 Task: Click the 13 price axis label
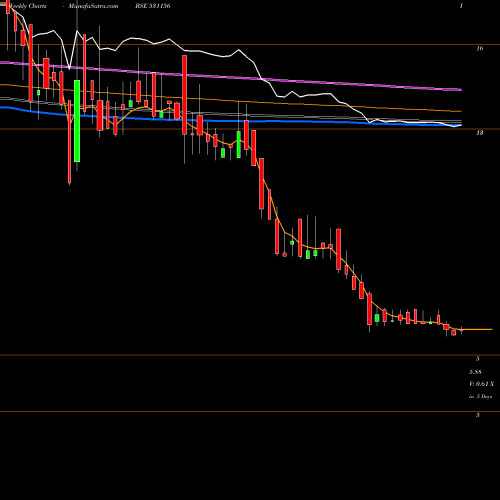tap(479, 133)
